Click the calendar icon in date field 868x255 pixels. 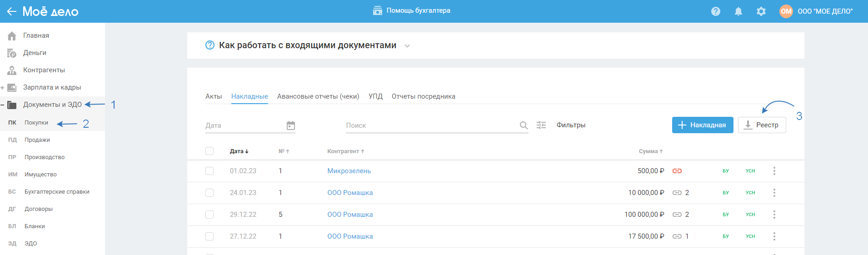(291, 125)
